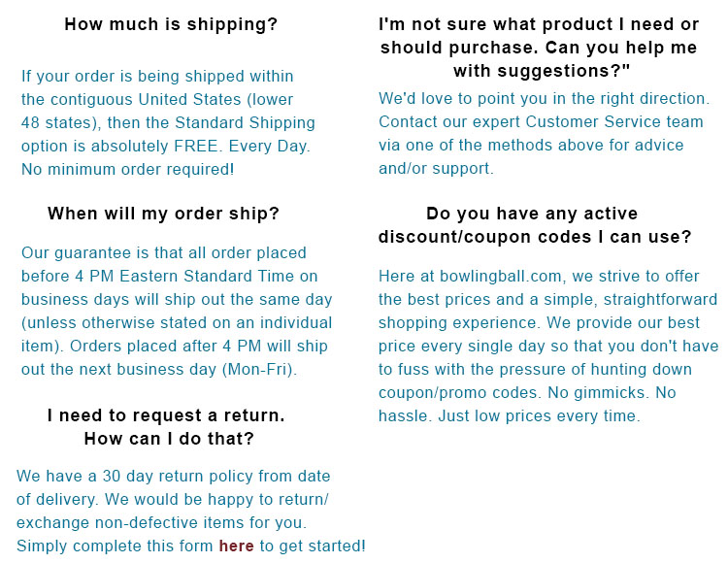Viewport: 728px width, 563px height.
Task: Click the 'How can I do that?' heading line
Action: tap(169, 438)
